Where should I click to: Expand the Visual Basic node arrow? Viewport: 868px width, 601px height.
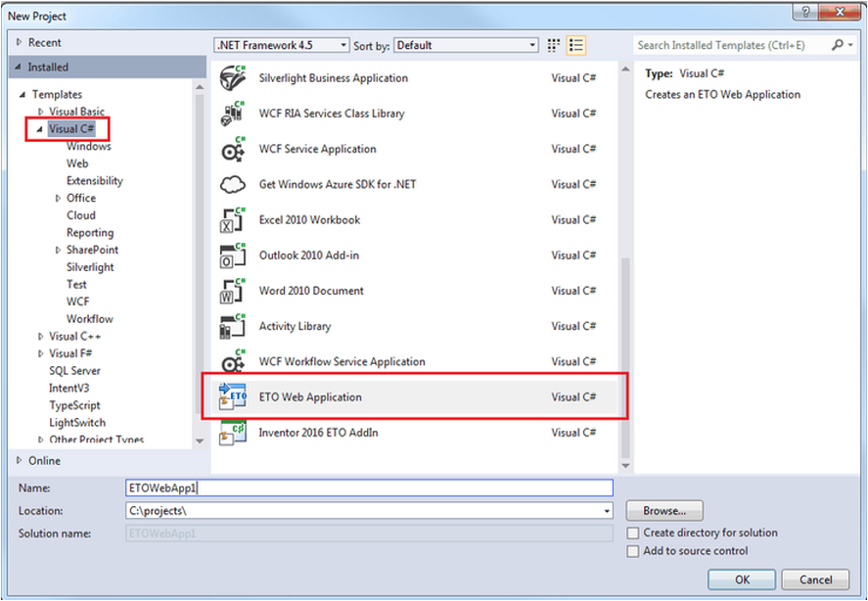40,112
